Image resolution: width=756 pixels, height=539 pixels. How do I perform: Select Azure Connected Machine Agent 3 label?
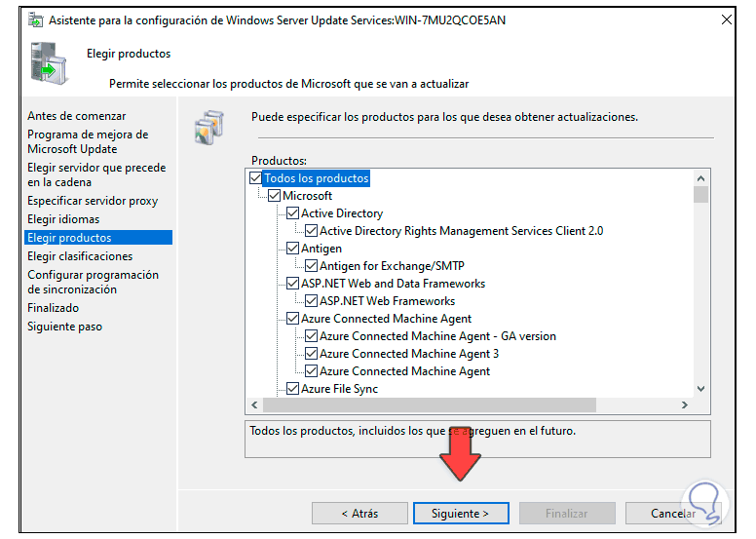[x=409, y=354]
